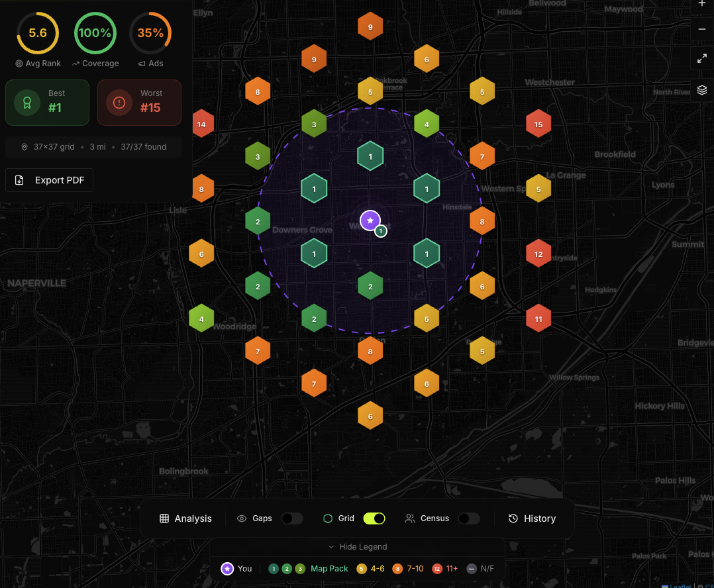Click the Export PDF button
This screenshot has width=714, height=588.
click(49, 180)
